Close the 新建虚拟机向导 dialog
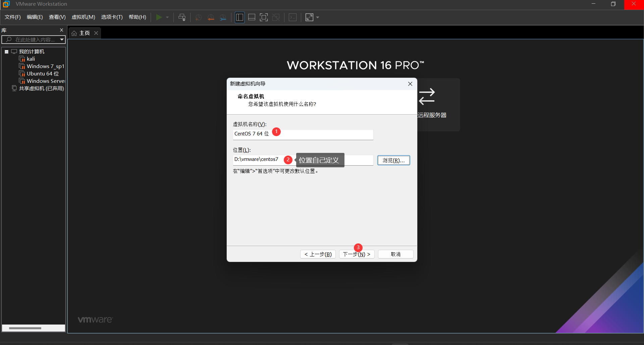This screenshot has width=644, height=345. [x=410, y=84]
